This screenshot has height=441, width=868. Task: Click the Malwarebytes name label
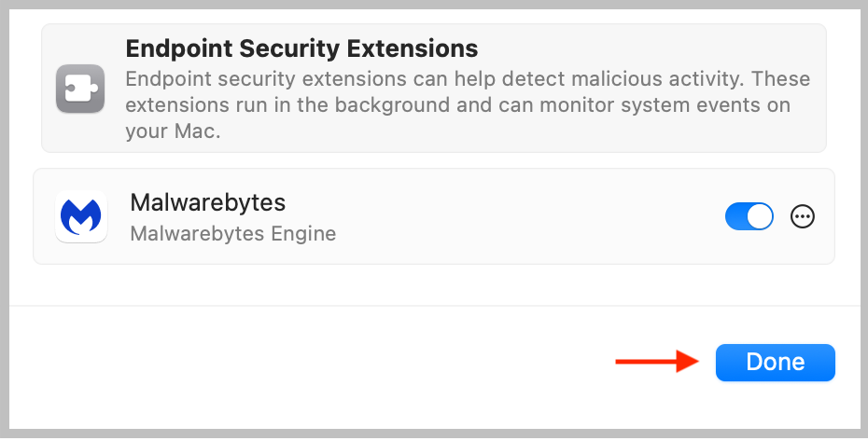pos(207,202)
